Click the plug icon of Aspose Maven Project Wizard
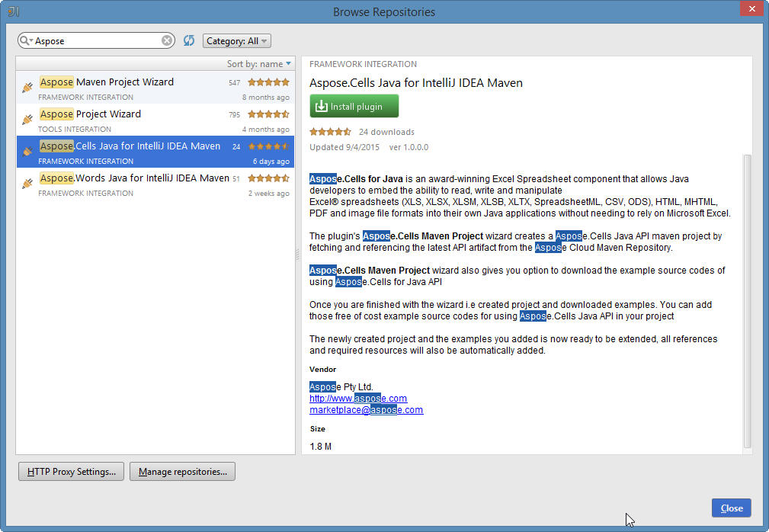 tap(27, 88)
